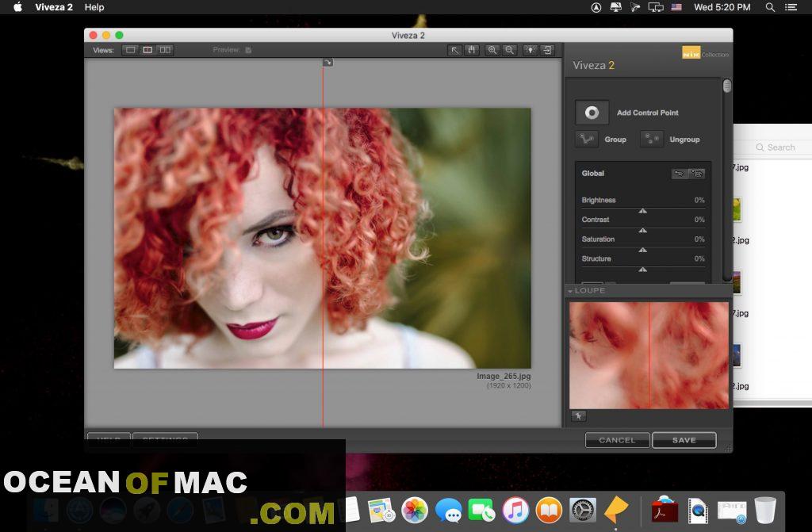Click the Add Control Point button icon
The image size is (812, 532).
pos(592,113)
